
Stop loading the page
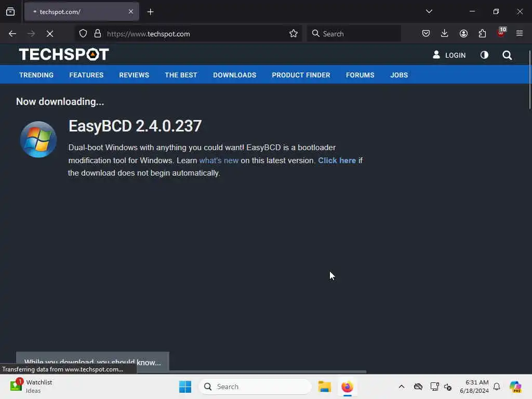pyautogui.click(x=50, y=34)
